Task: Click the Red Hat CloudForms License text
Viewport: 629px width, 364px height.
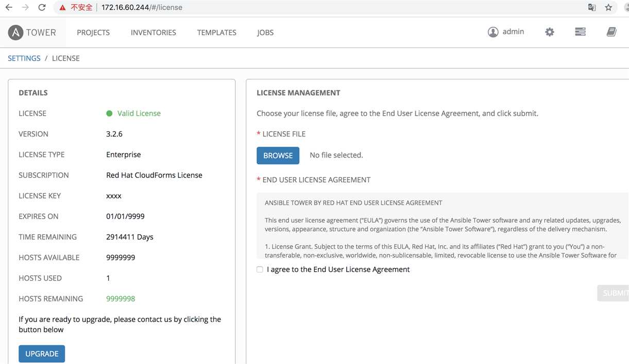Action: [x=155, y=175]
